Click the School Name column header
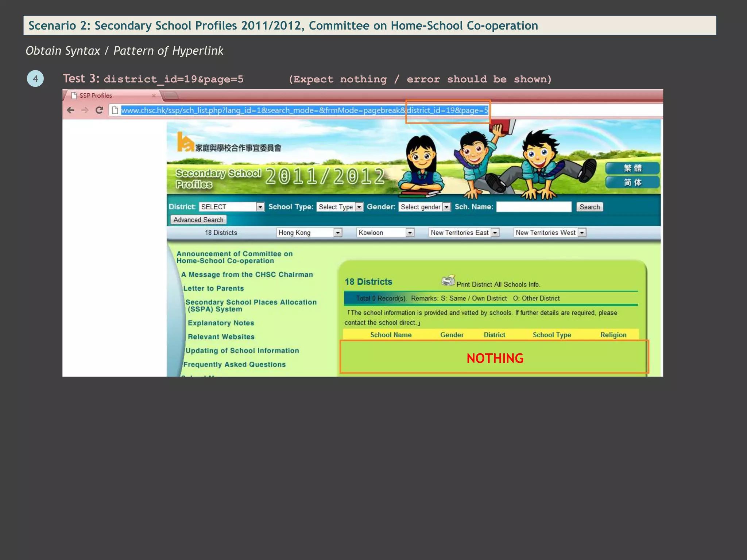Screen dimensions: 747x560 (x=391, y=335)
